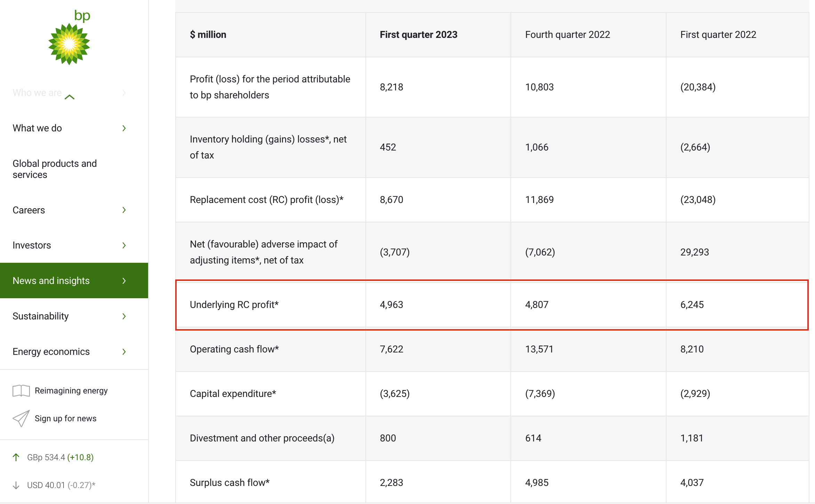The image size is (815, 504).
Task: Expand the What we do chevron
Action: point(124,128)
